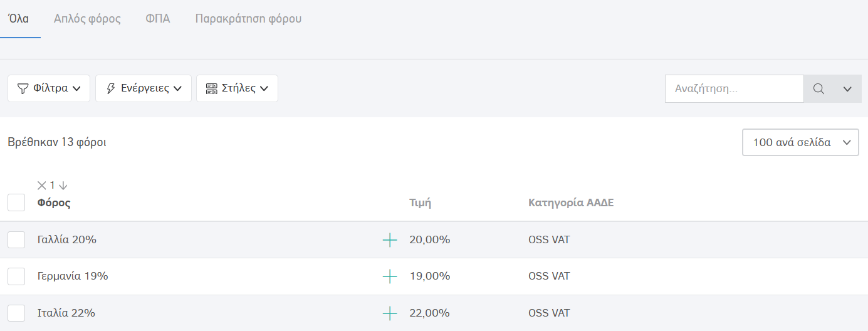Click OSS VAT in the Γερμανία row

coord(549,276)
